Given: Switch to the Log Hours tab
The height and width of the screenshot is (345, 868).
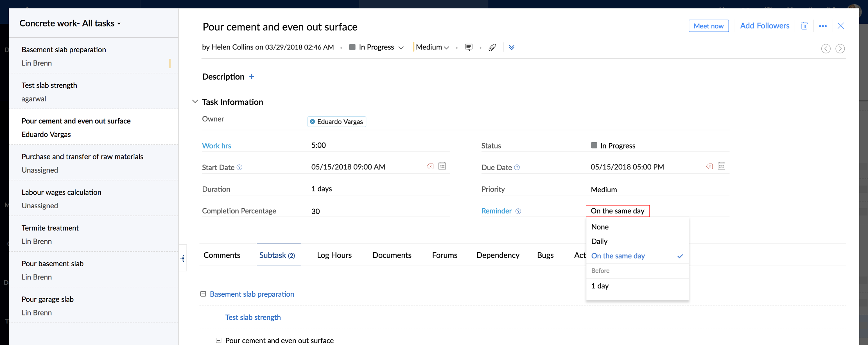Looking at the screenshot, I should tap(334, 255).
